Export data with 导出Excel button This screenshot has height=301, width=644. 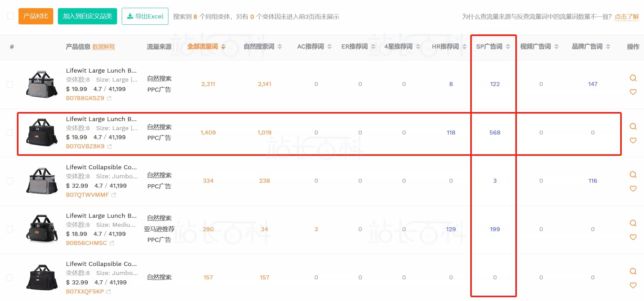click(145, 16)
